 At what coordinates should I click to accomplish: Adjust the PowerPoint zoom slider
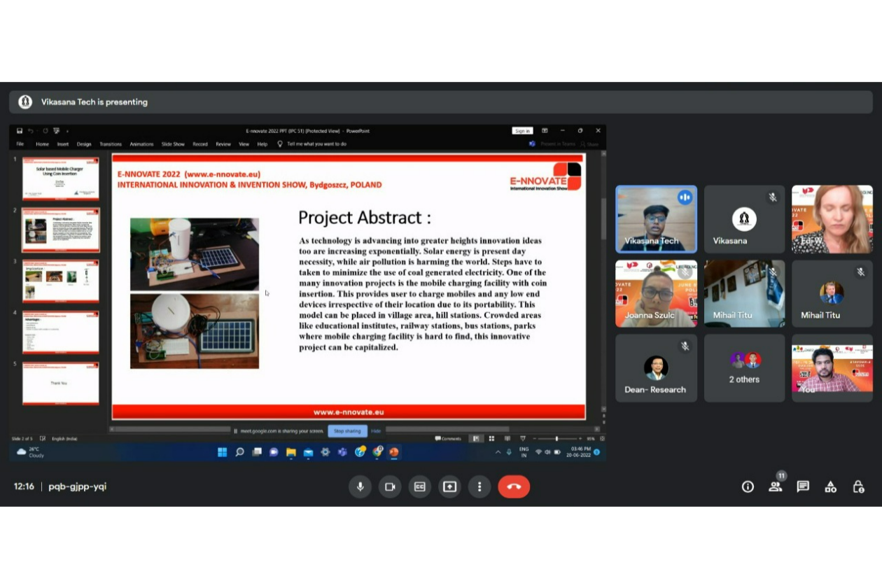(x=556, y=439)
